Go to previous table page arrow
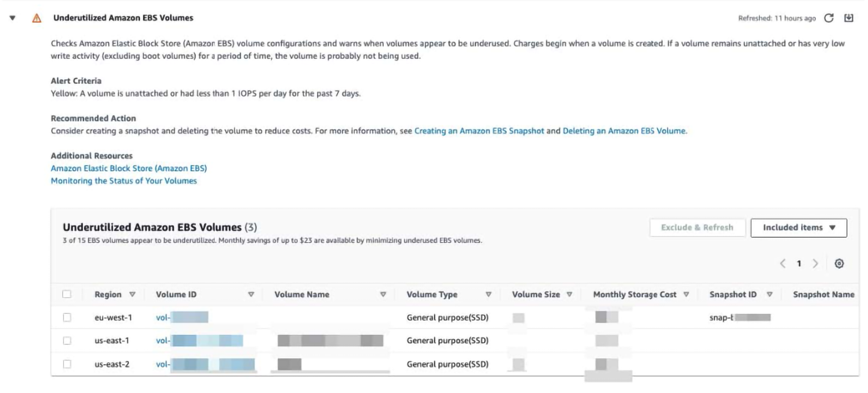This screenshot has width=868, height=393. click(783, 264)
